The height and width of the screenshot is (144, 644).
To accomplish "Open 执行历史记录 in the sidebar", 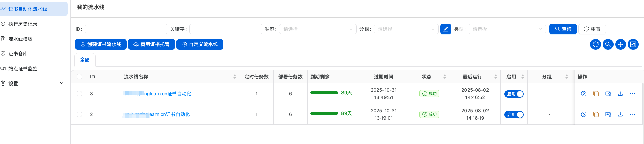I will (23, 24).
